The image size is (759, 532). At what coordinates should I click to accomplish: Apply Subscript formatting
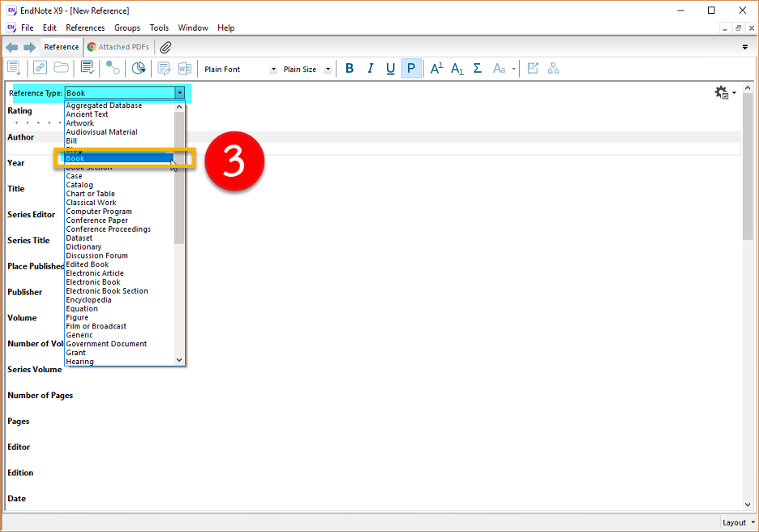click(457, 69)
